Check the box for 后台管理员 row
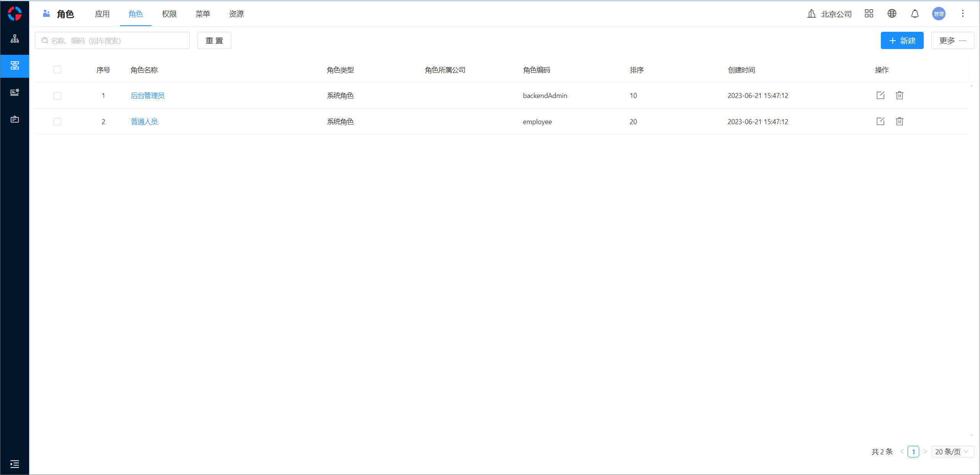The width and height of the screenshot is (980, 475). 57,96
